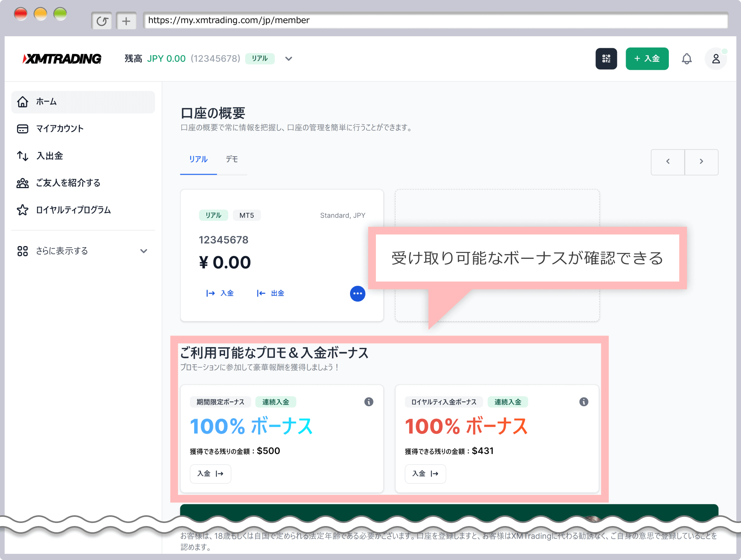This screenshot has width=741, height=560.
Task: Click the 期間限定ボーナス tag
Action: (x=220, y=402)
